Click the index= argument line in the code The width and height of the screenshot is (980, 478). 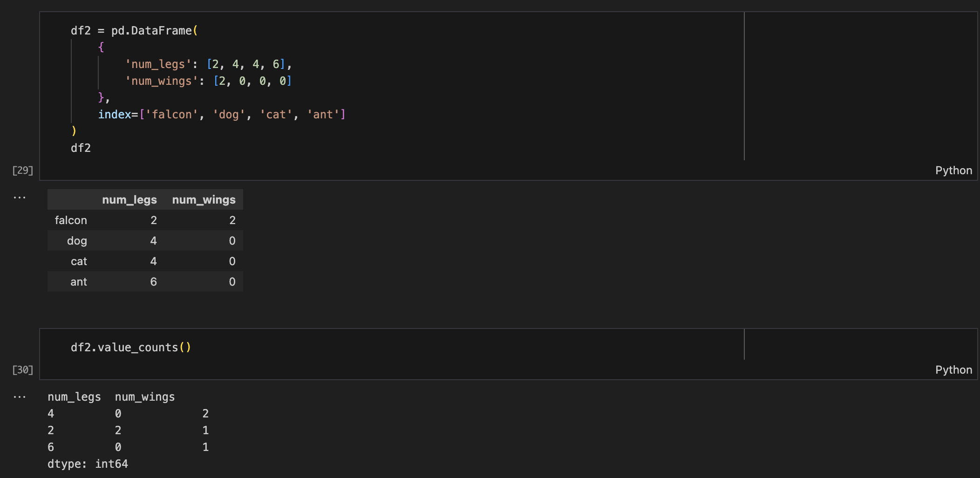click(x=221, y=115)
